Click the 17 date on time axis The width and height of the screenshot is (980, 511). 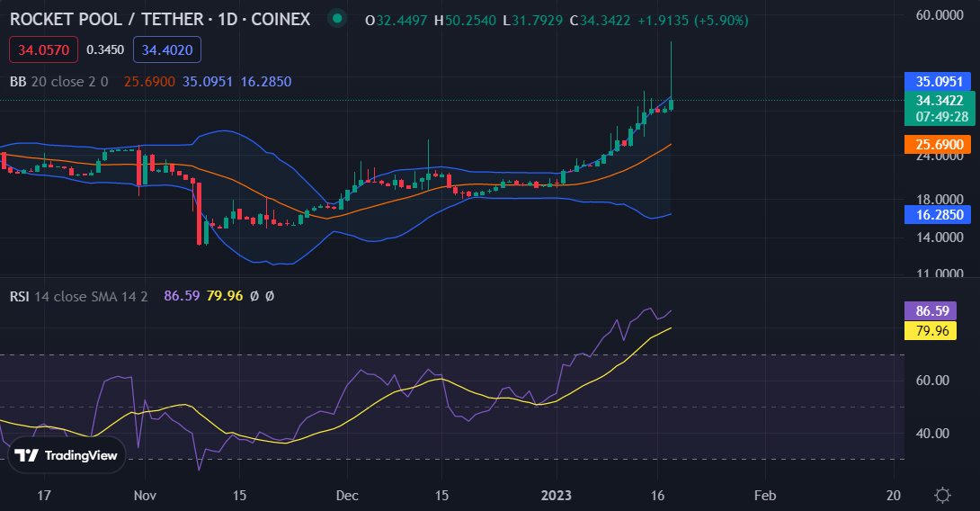point(44,496)
